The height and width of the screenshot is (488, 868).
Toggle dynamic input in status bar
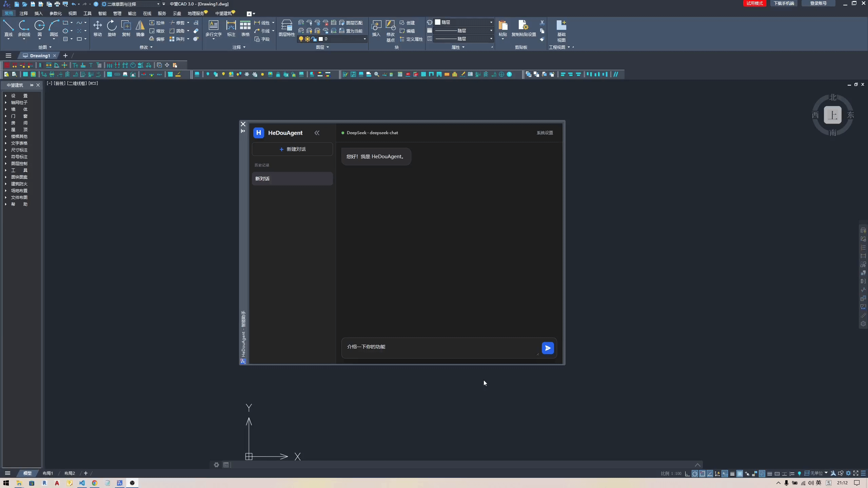[x=725, y=473]
